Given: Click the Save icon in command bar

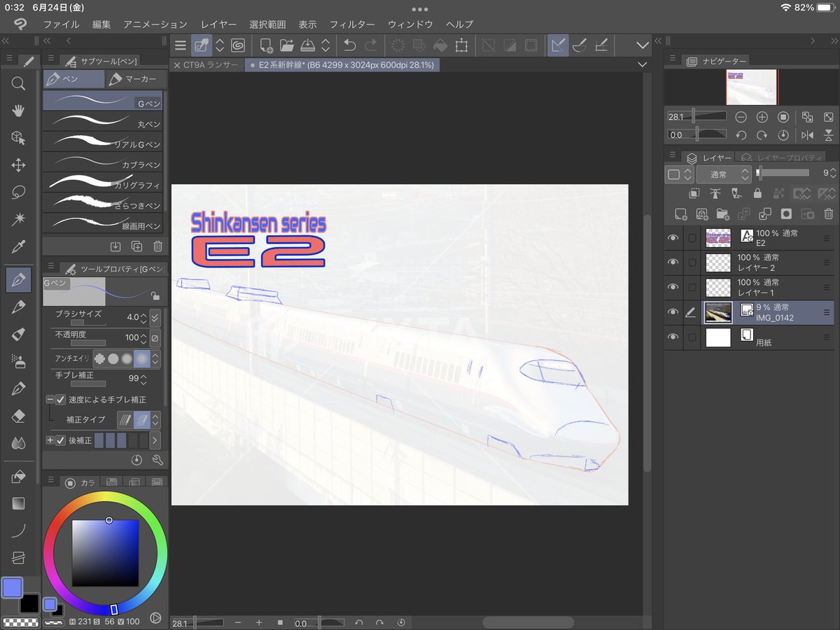Looking at the screenshot, I should pyautogui.click(x=308, y=45).
